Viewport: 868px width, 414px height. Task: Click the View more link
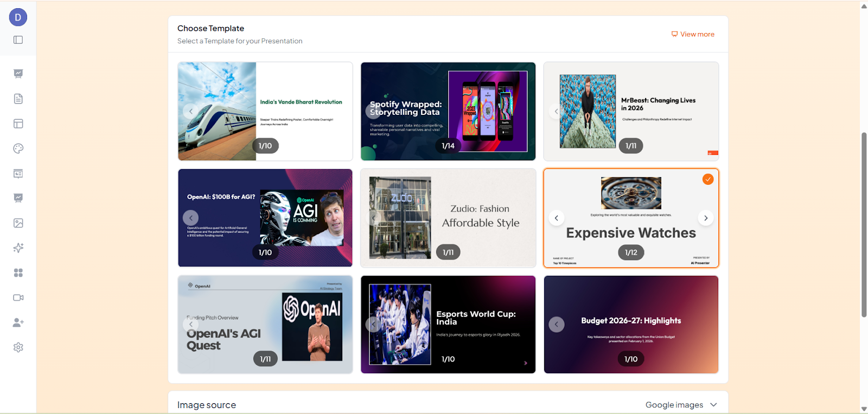click(x=693, y=34)
